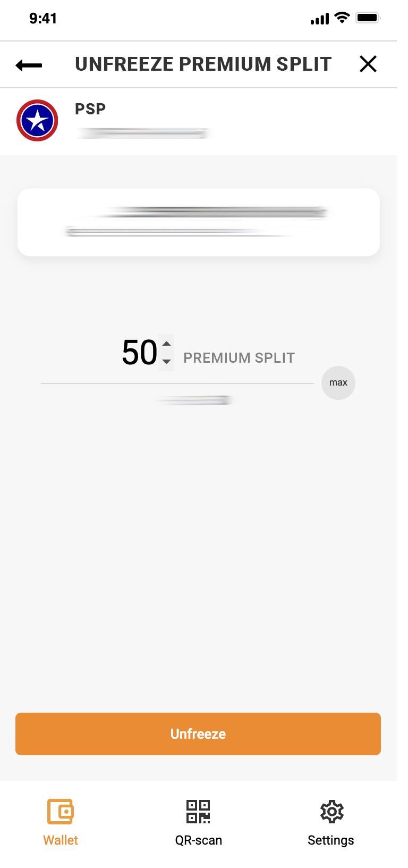408x868 pixels.
Task: Open the Settings gear icon
Action: (331, 812)
